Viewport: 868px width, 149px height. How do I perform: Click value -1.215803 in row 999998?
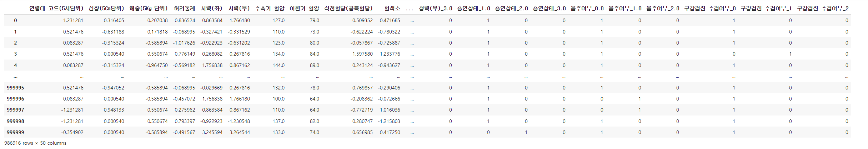pyautogui.click(x=389, y=121)
